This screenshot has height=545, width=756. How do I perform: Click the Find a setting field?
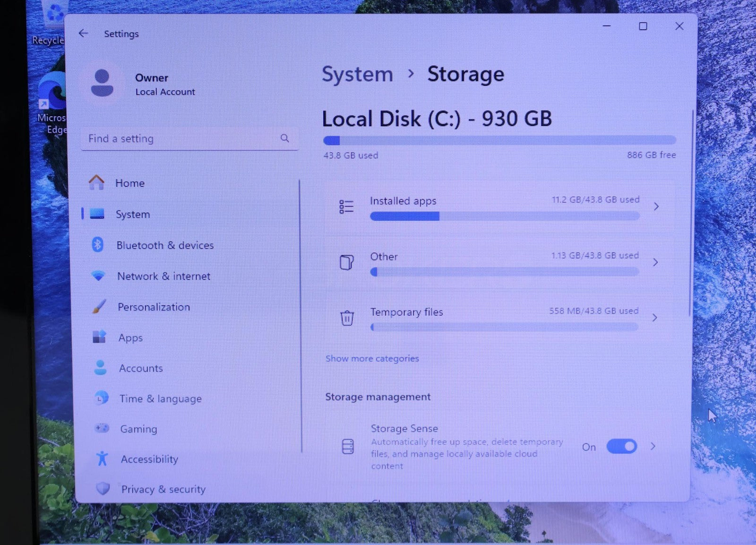coord(182,138)
